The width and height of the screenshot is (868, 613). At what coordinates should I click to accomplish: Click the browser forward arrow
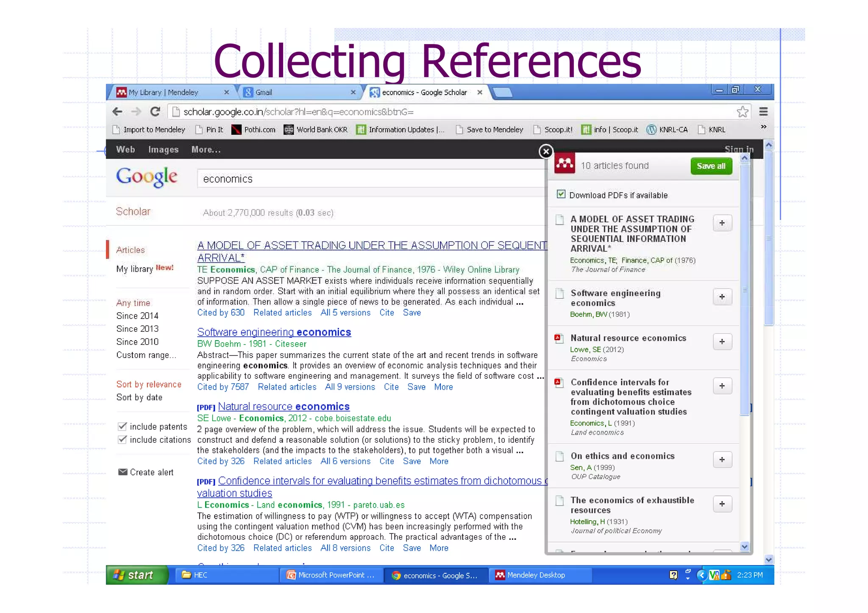pyautogui.click(x=136, y=112)
